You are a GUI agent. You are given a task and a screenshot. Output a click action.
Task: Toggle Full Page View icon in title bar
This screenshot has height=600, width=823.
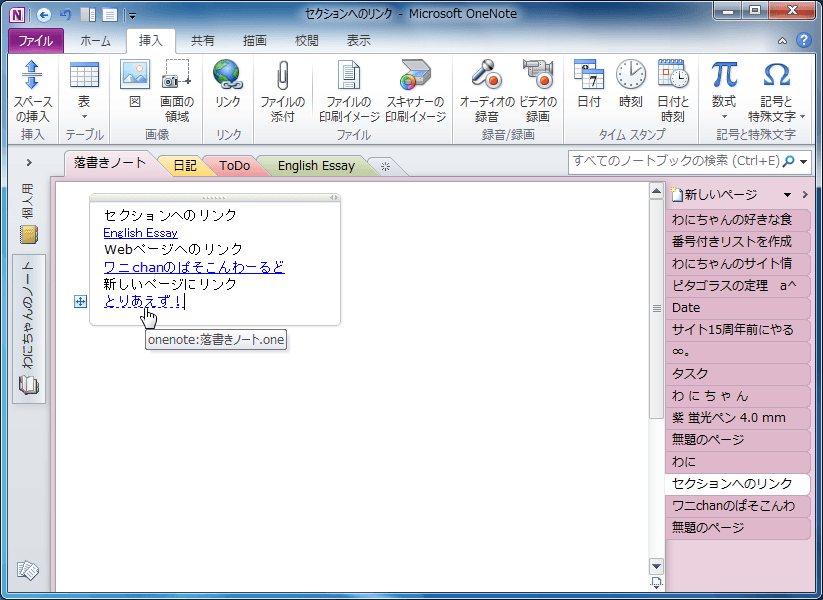(x=110, y=15)
